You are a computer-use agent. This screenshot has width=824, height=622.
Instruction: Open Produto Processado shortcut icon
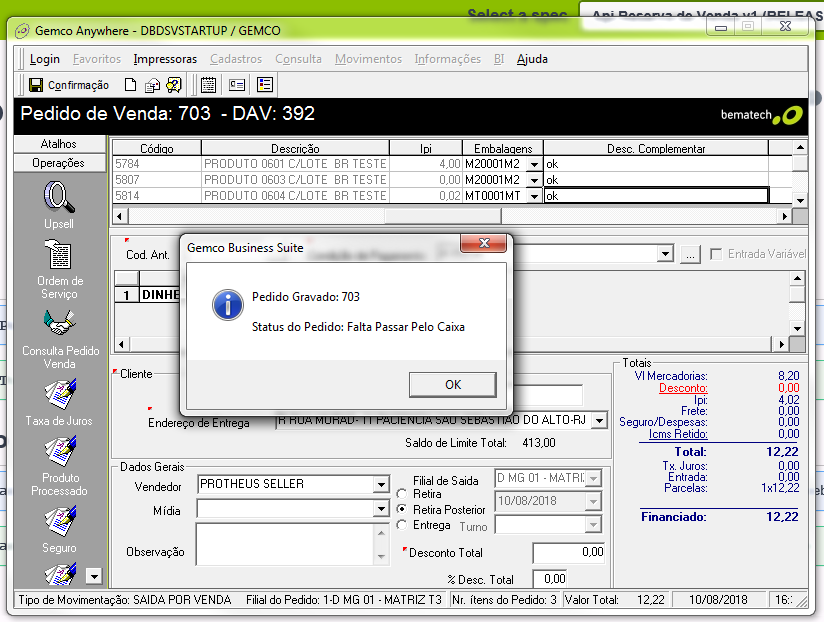tap(60, 451)
